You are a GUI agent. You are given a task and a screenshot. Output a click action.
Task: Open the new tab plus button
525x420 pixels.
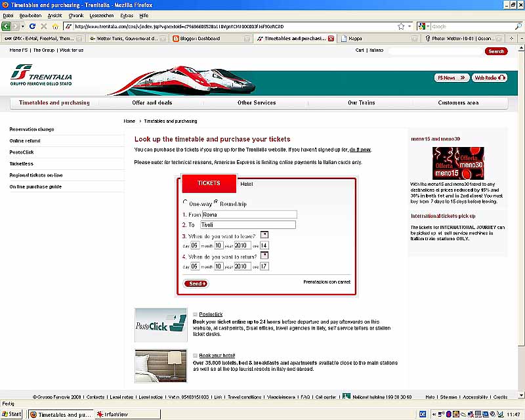point(511,39)
